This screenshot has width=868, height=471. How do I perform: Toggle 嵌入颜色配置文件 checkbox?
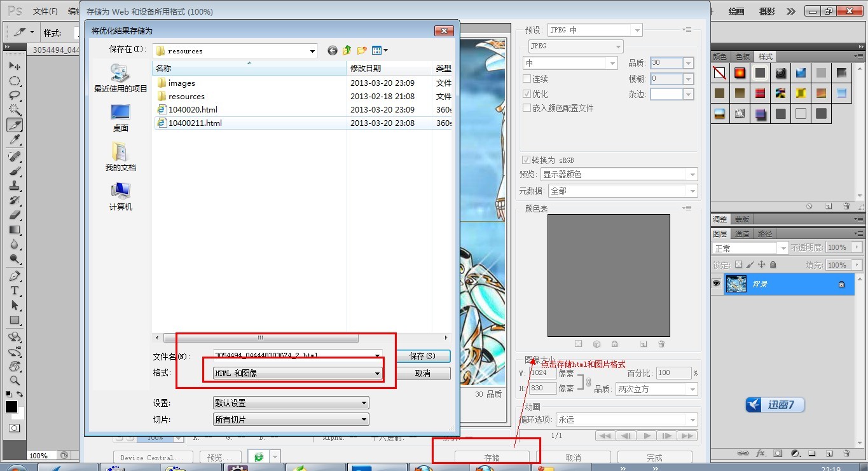click(x=527, y=108)
